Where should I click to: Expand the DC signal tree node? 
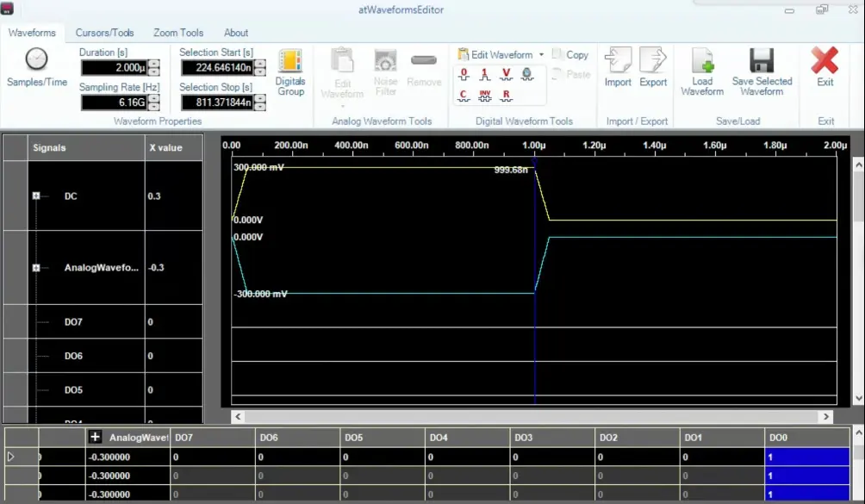pyautogui.click(x=36, y=196)
